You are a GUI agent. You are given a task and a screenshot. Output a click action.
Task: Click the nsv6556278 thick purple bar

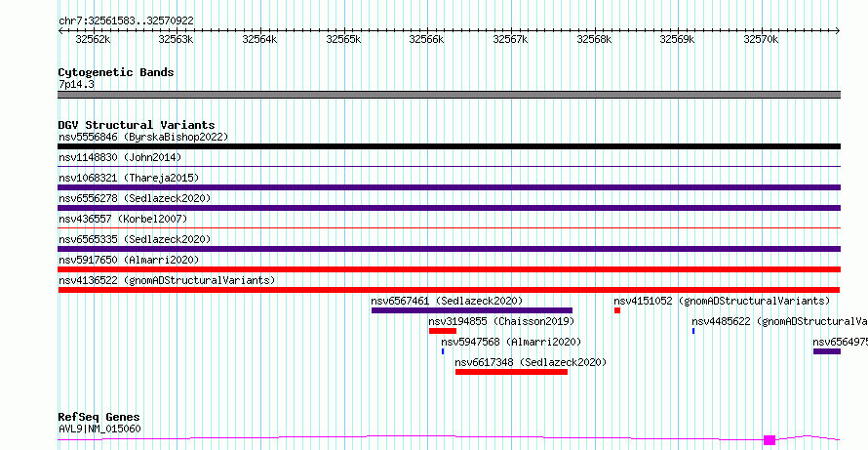click(449, 208)
